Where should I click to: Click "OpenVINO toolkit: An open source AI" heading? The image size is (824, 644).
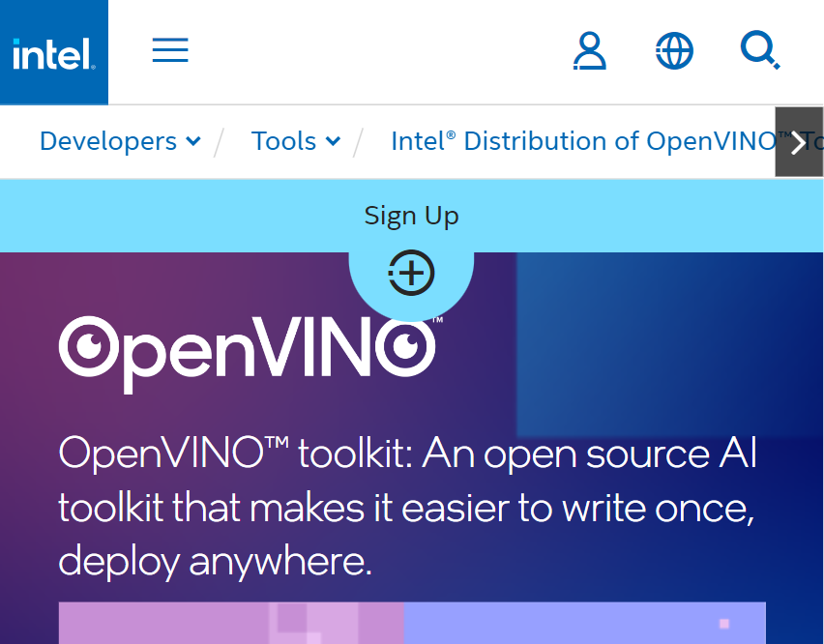[x=407, y=507]
